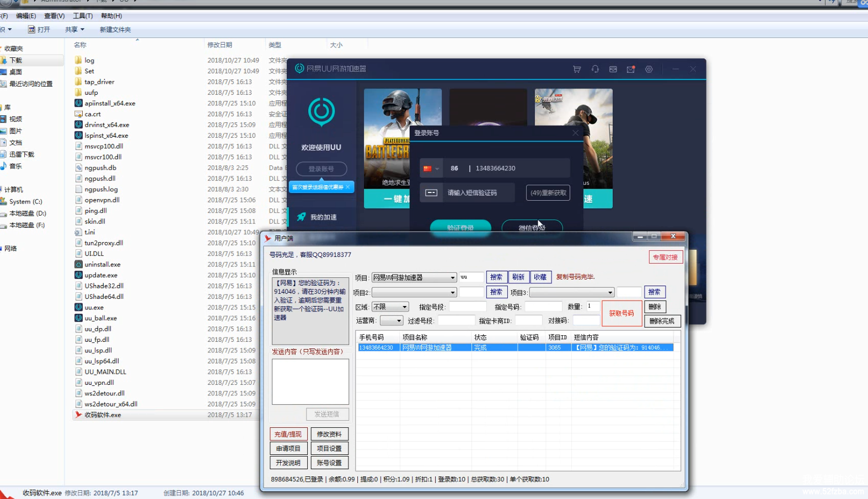Image resolution: width=868 pixels, height=499 pixels.
Task: Click the 账号设置 button
Action: (x=329, y=463)
